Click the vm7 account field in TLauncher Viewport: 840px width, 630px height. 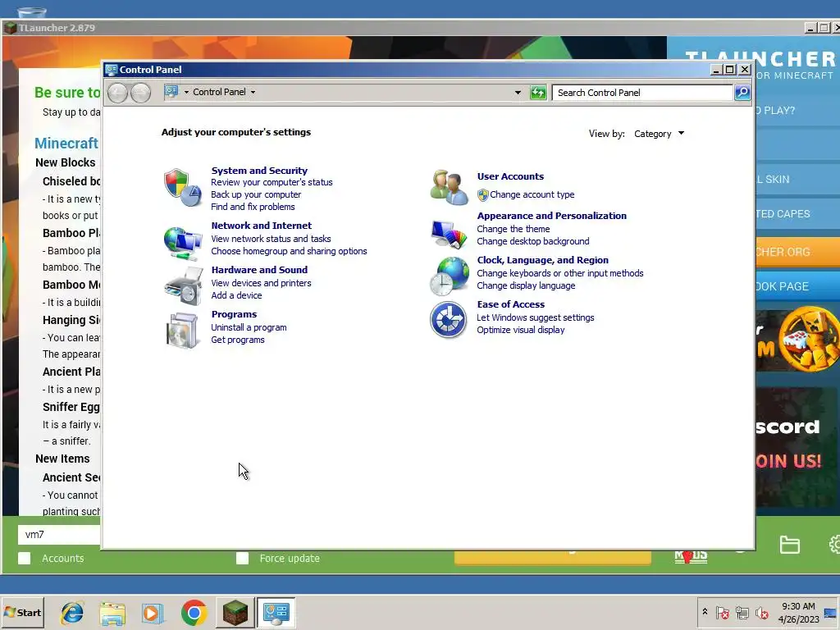pyautogui.click(x=59, y=535)
